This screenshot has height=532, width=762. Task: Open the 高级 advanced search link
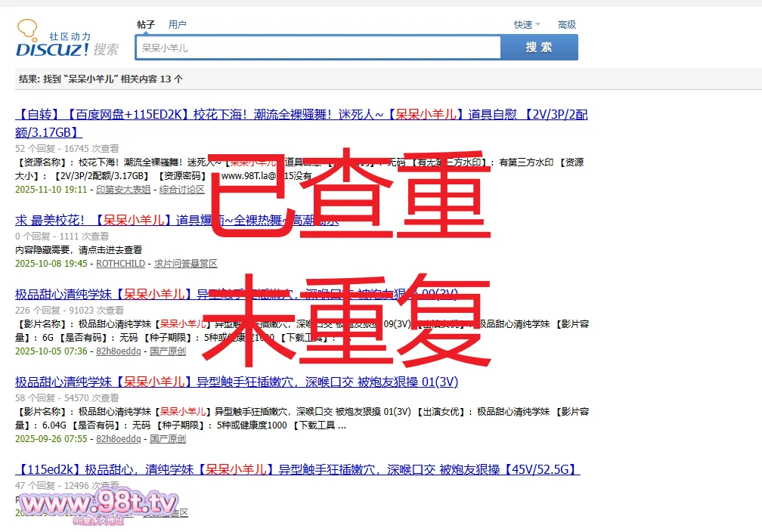[567, 25]
